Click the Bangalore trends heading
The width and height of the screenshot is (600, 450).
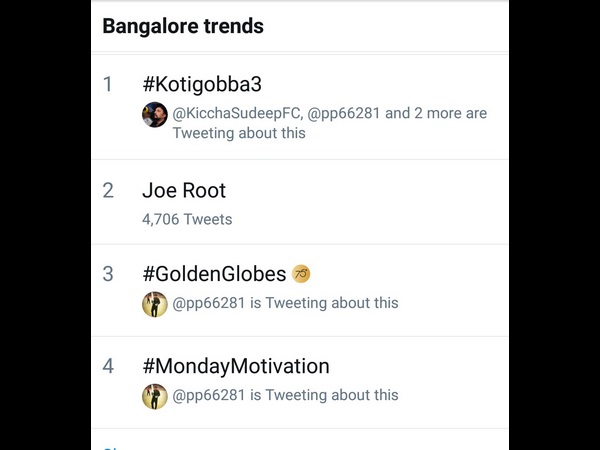pos(183,27)
